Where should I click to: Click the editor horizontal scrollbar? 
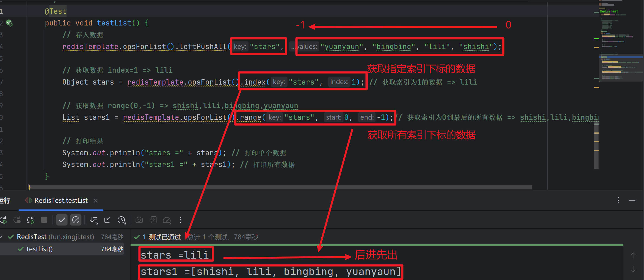coord(280,187)
